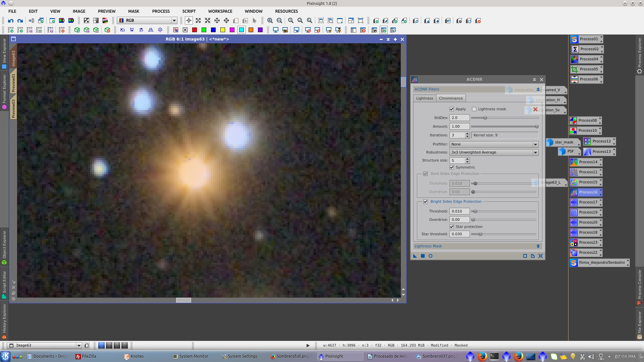The width and height of the screenshot is (644, 362).
Task: Open the Robustness dropdown
Action: pos(494,153)
